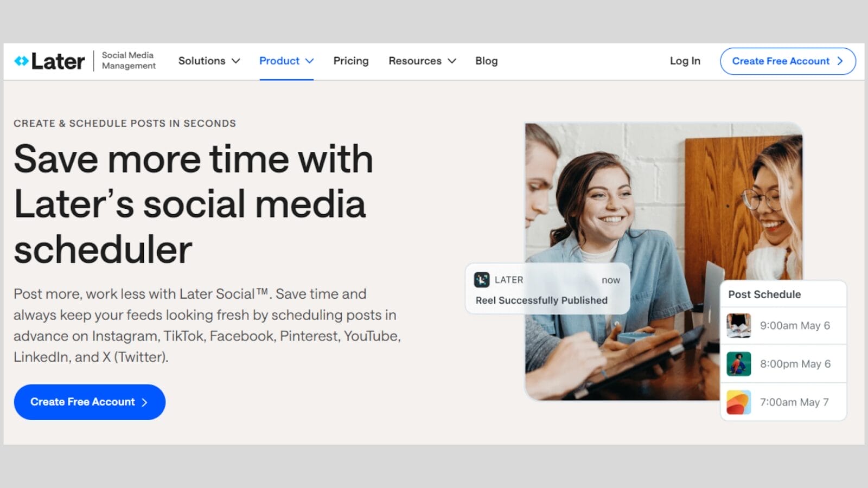The image size is (868, 488).
Task: Click the '7:00am May 7' schedule time
Action: point(794,402)
